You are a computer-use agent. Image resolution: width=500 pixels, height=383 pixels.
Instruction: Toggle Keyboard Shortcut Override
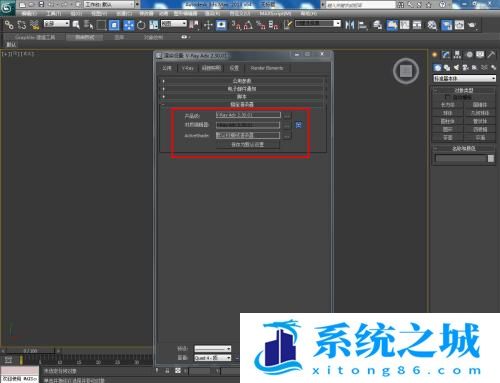point(221,25)
